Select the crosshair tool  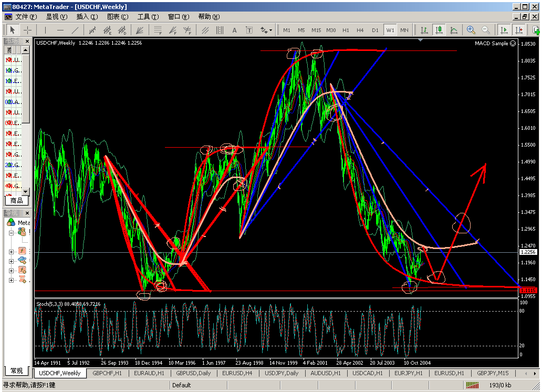[27, 29]
